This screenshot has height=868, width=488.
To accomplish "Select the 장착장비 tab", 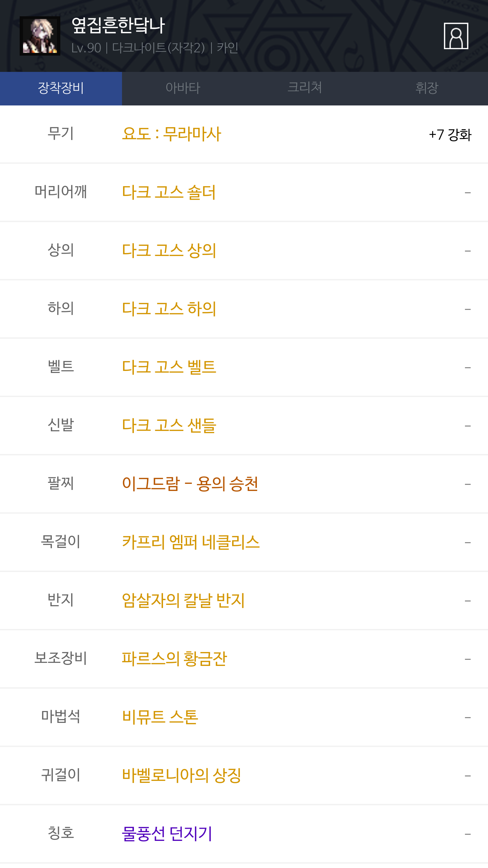I will (61, 88).
